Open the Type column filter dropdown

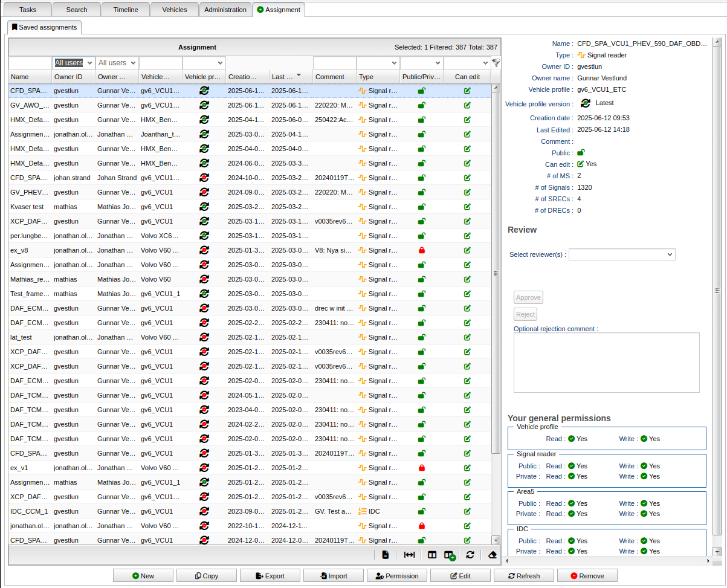pos(378,63)
